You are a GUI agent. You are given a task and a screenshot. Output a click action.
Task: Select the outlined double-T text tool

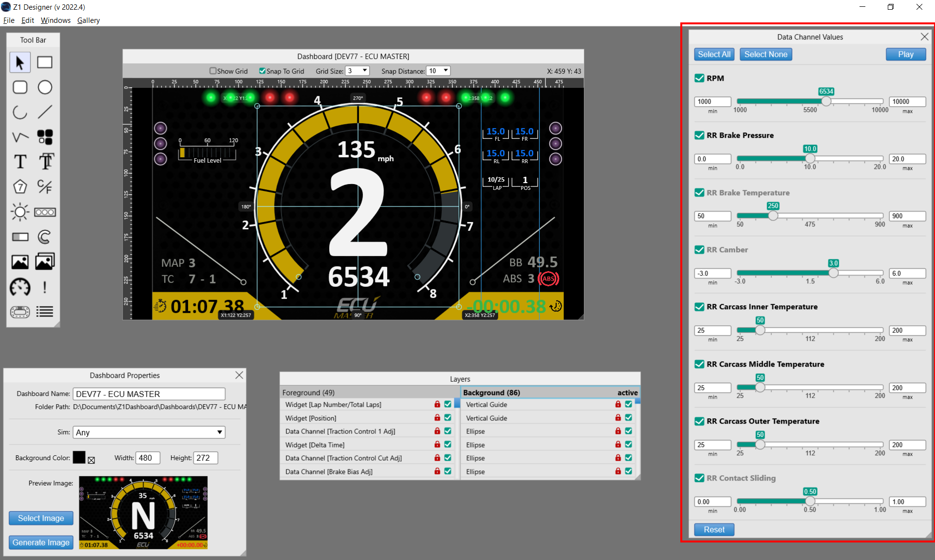pos(46,162)
